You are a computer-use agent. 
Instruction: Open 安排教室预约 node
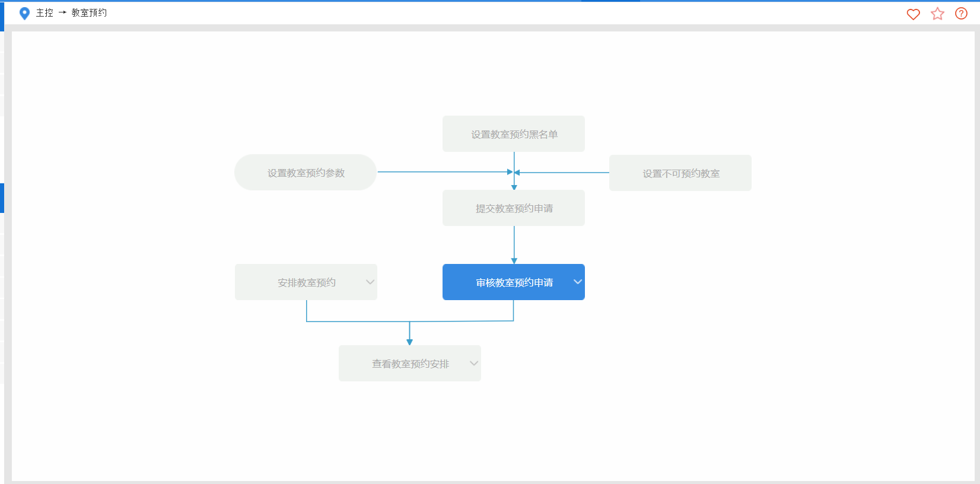[306, 282]
